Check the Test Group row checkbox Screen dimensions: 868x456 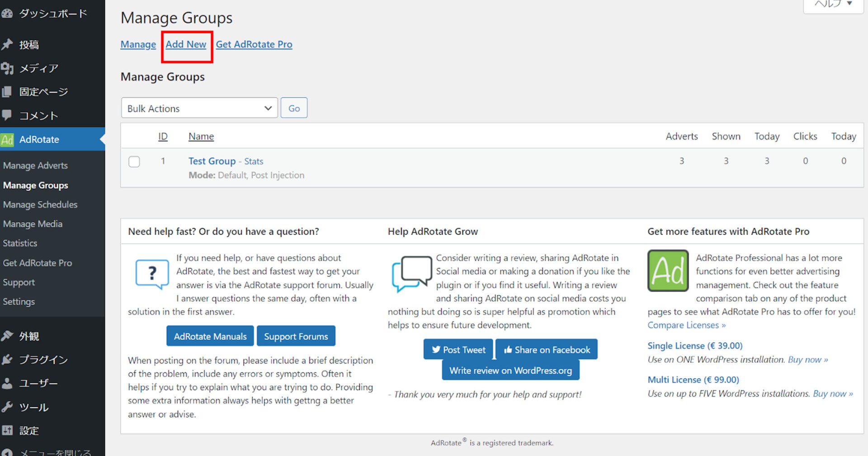pos(134,161)
